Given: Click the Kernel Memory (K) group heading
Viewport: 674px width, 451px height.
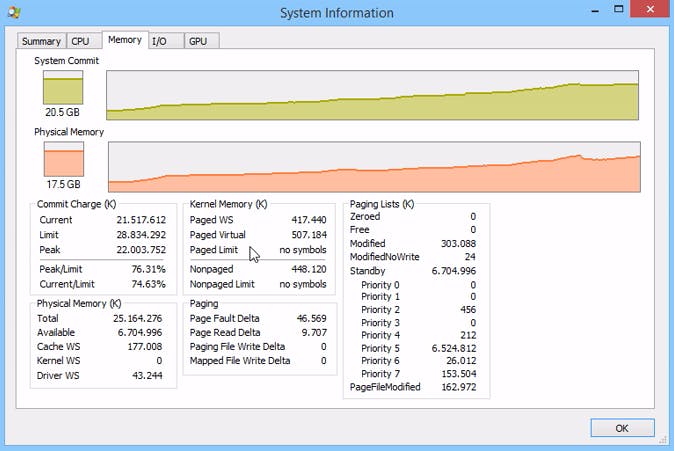Looking at the screenshot, I should (228, 204).
